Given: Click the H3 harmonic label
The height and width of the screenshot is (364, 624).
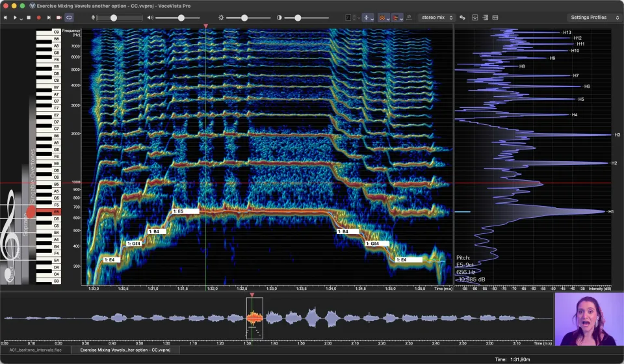Looking at the screenshot, I should (617, 135).
